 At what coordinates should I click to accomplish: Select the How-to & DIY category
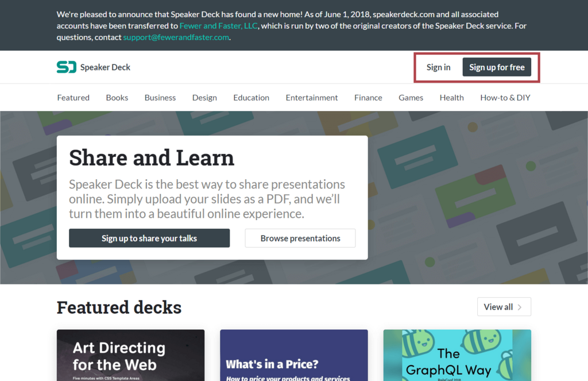pos(505,98)
